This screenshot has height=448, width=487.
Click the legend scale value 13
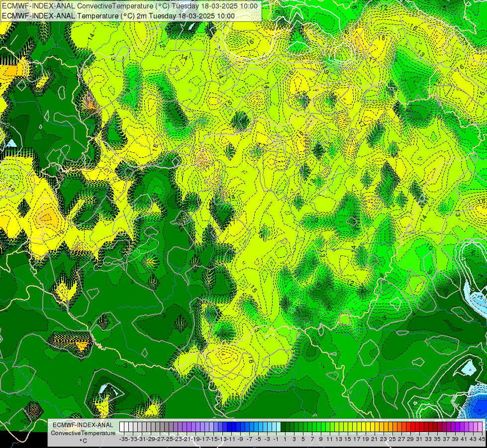pos(339,440)
